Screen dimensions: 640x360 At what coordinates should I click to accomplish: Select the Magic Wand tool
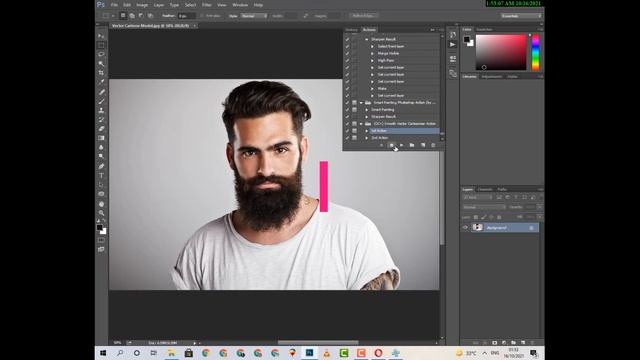(101, 64)
